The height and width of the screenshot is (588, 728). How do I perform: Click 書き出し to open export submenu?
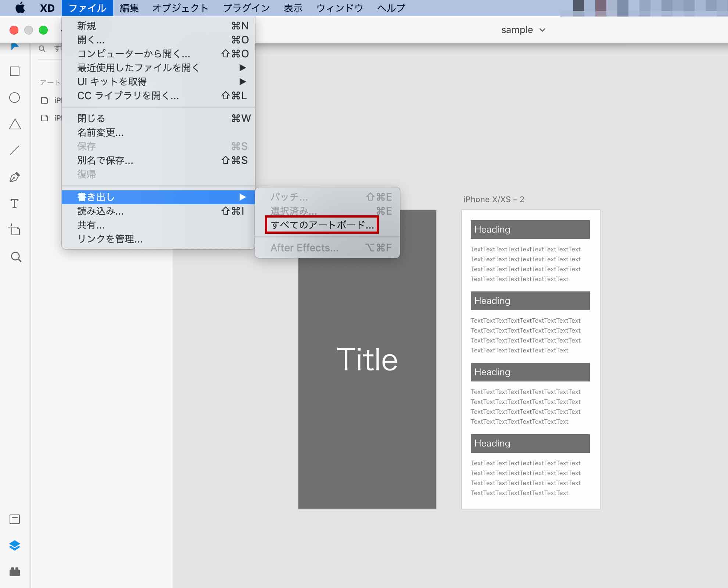pyautogui.click(x=158, y=196)
